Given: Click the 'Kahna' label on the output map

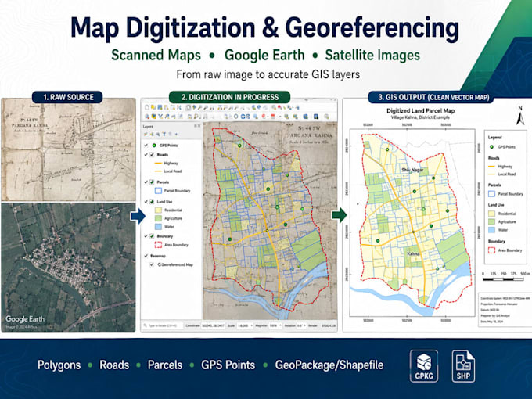Looking at the screenshot, I should click(x=413, y=253).
